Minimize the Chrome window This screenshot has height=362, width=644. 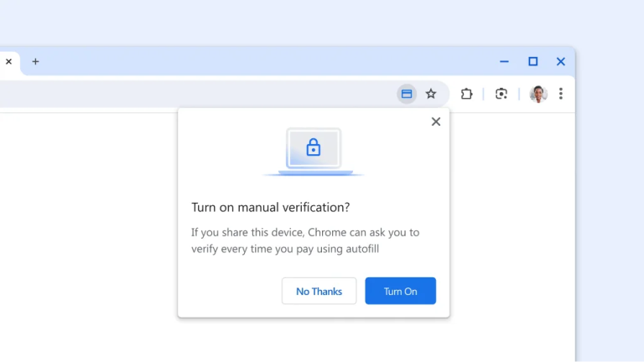[x=504, y=61]
